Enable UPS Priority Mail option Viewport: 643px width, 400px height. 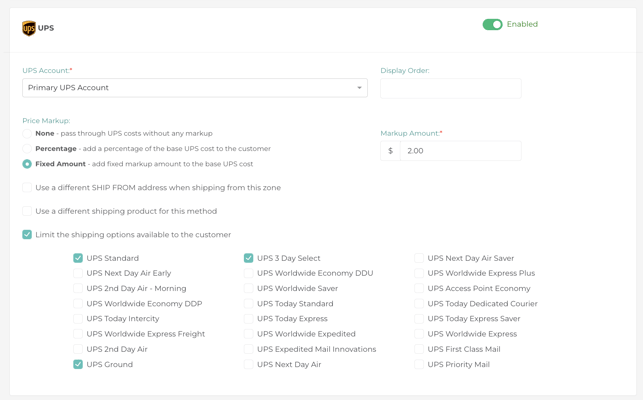419,364
